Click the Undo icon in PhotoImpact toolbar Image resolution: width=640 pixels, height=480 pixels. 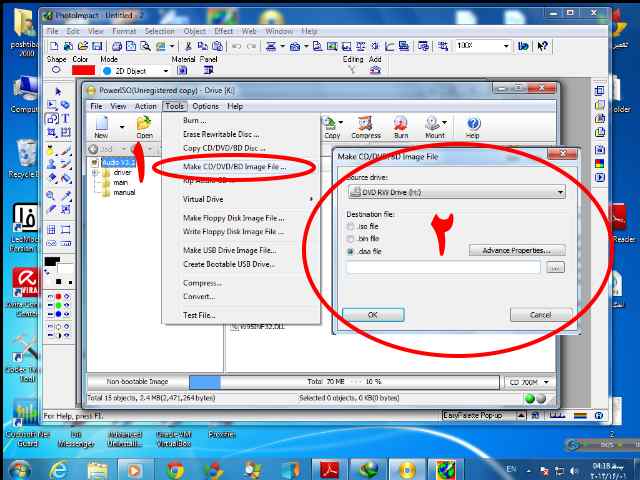coord(236,46)
